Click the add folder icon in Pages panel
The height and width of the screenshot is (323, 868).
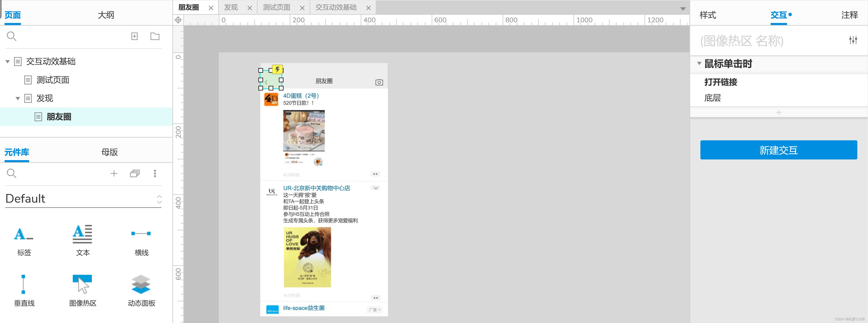pos(155,36)
